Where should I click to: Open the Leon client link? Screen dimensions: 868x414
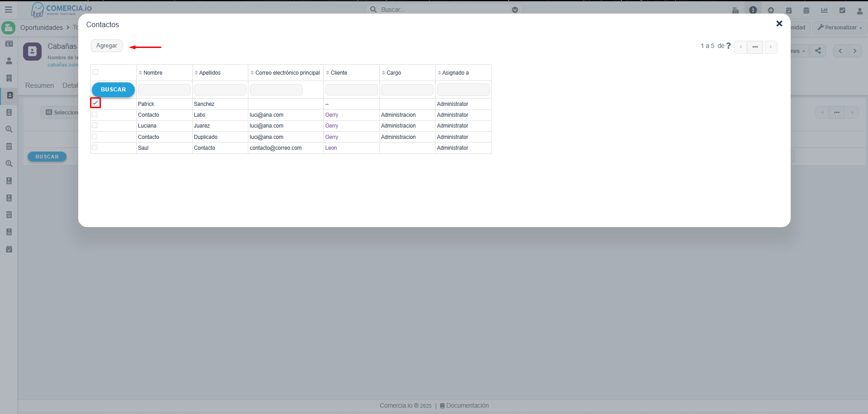coord(331,148)
